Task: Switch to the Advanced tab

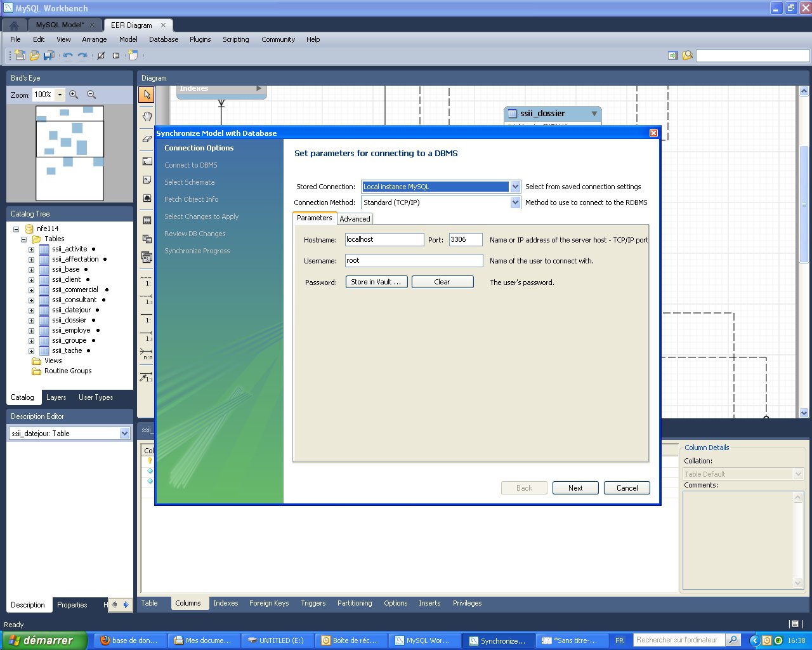Action: [x=355, y=219]
